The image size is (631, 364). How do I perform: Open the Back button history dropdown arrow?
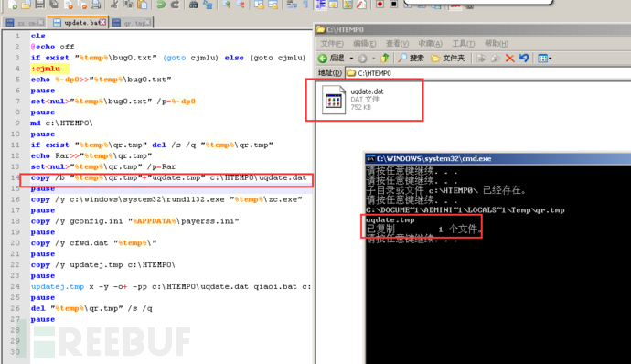click(351, 59)
